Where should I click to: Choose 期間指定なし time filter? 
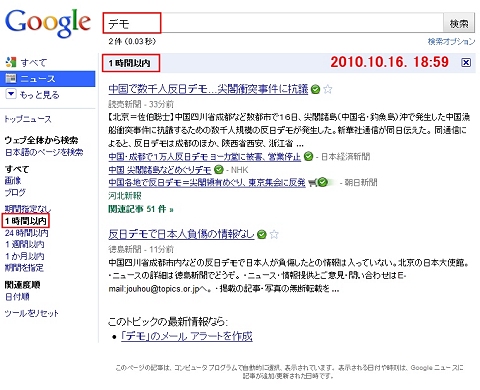[28, 209]
